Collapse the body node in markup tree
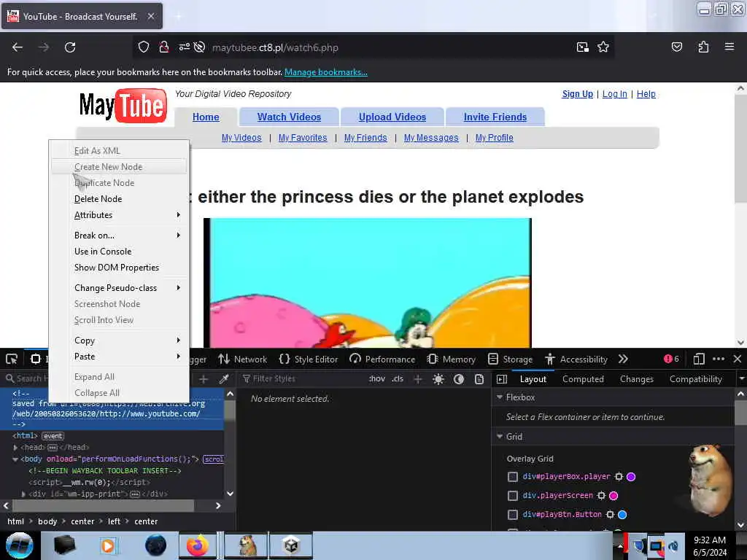 pos(15,459)
